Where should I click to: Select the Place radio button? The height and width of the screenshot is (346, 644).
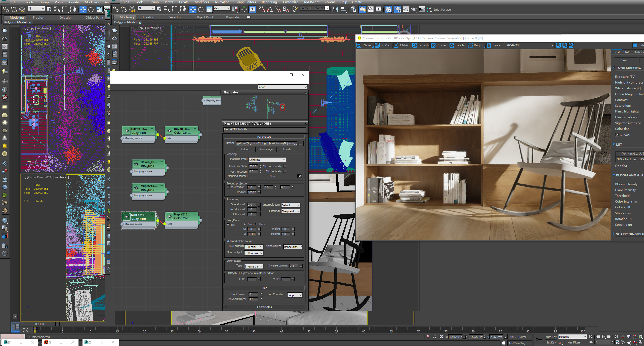click(256, 224)
